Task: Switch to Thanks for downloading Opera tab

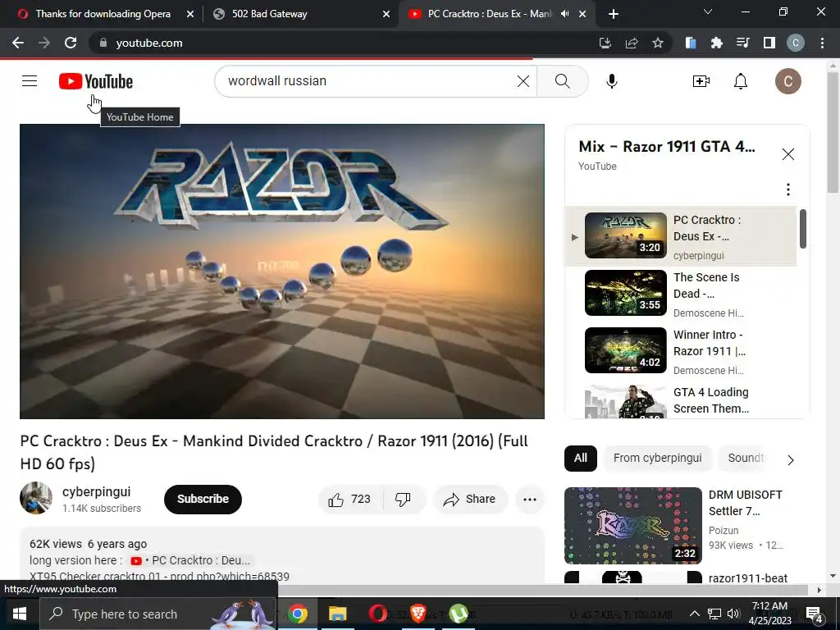Action: [103, 14]
